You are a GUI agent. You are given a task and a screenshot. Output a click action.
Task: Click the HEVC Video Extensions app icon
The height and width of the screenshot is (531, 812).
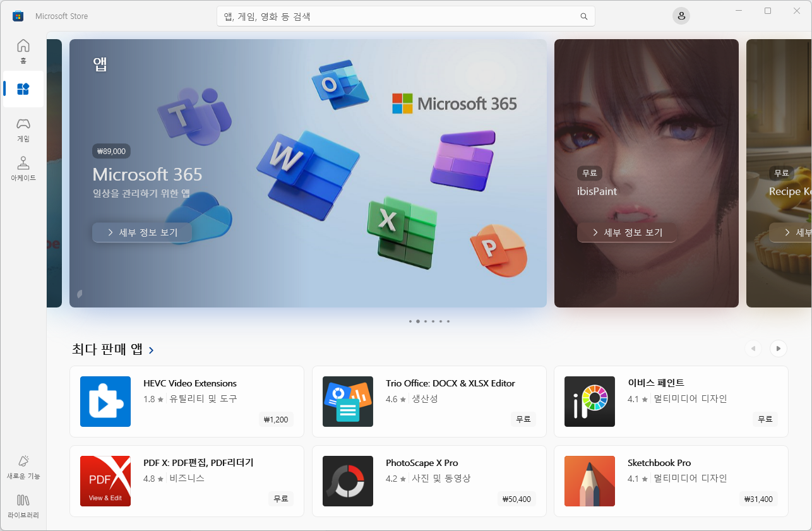[105, 402]
